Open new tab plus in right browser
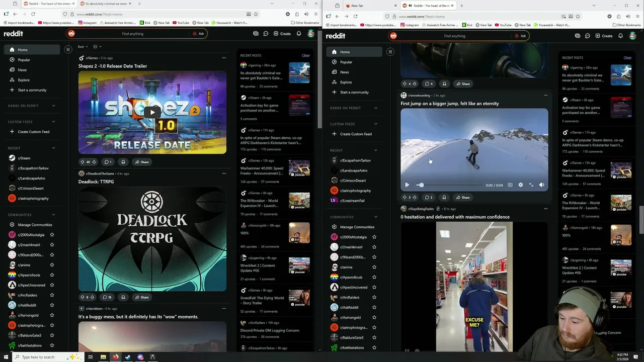The image size is (644, 362). [x=461, y=6]
